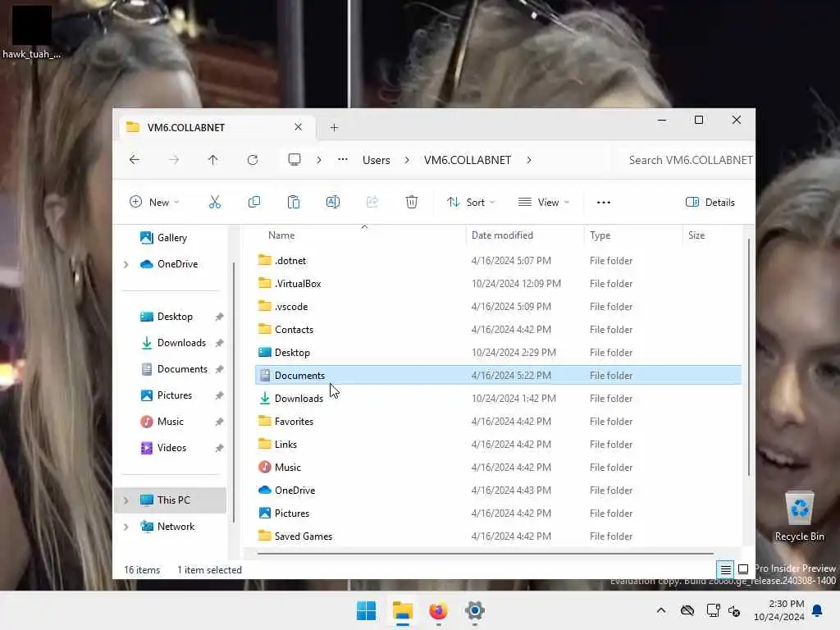The height and width of the screenshot is (630, 840).
Task: Click the VM6.COLLABNET breadcrumb
Action: coord(467,160)
